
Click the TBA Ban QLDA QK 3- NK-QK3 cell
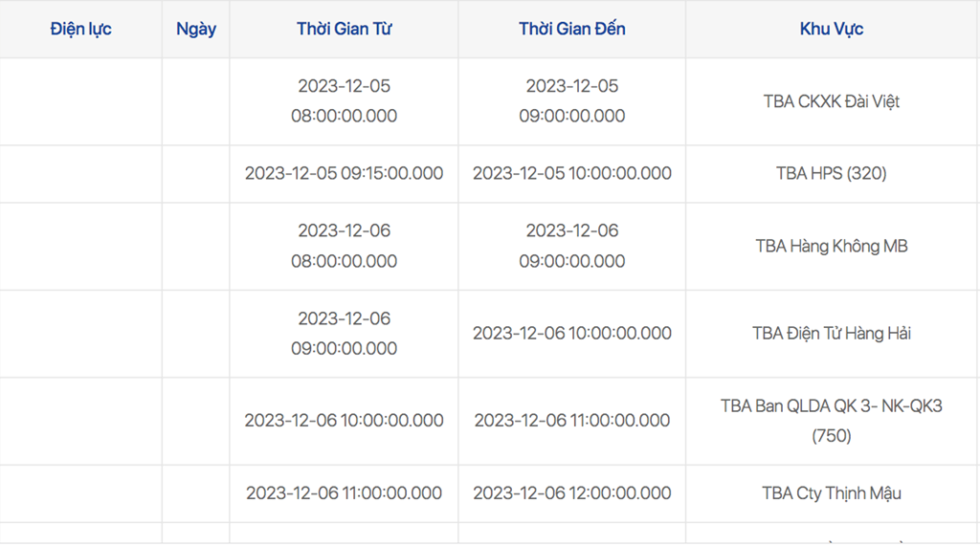click(832, 421)
